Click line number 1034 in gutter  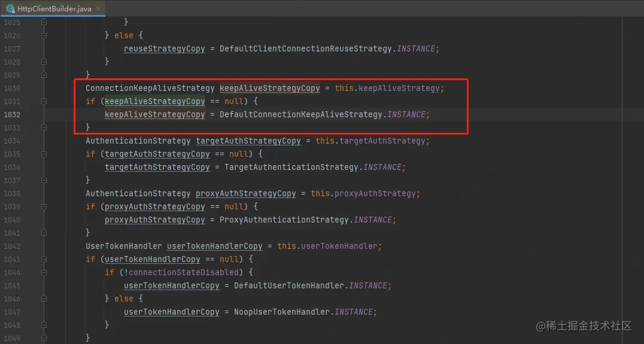pyautogui.click(x=12, y=141)
